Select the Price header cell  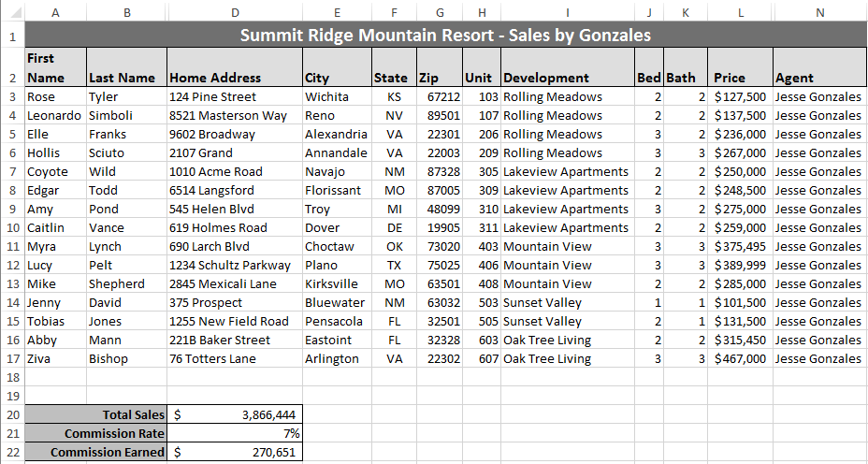(x=740, y=67)
